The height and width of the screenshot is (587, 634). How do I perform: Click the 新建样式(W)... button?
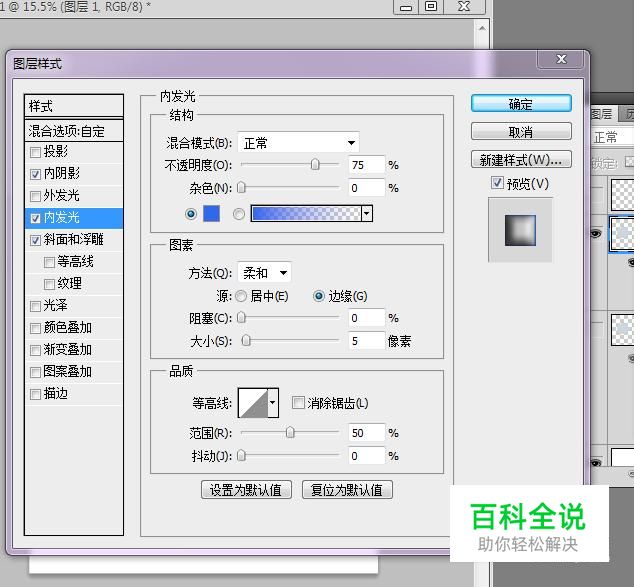click(x=521, y=160)
